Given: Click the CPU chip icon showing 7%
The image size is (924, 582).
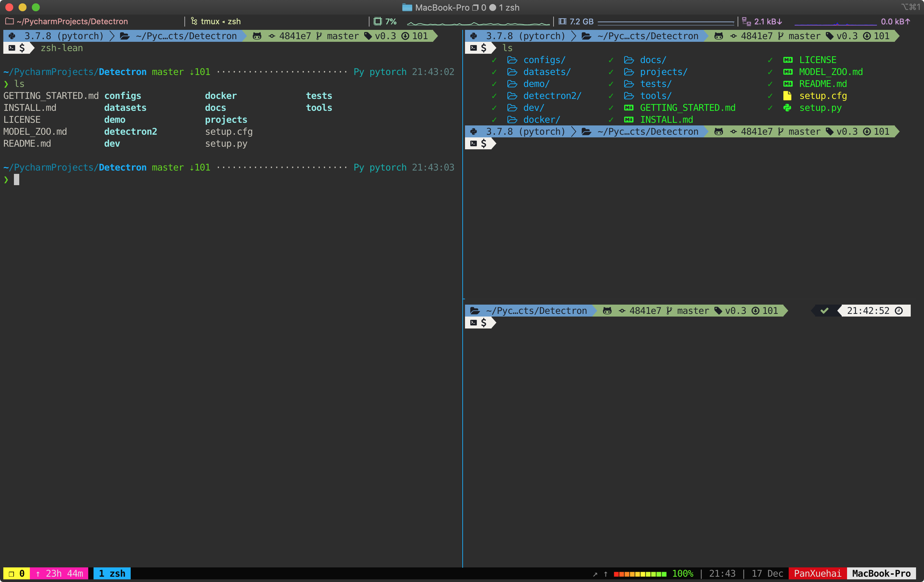Looking at the screenshot, I should 377,22.
